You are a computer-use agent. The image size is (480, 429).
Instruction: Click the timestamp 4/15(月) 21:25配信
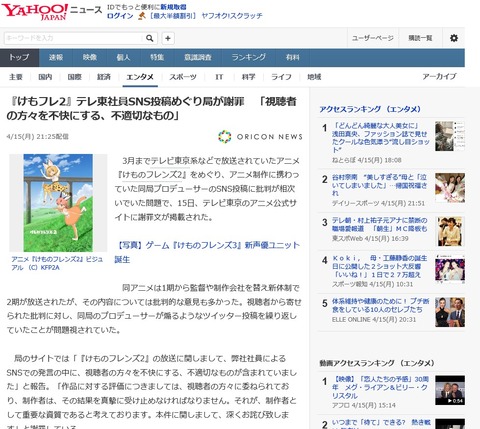[x=37, y=137]
